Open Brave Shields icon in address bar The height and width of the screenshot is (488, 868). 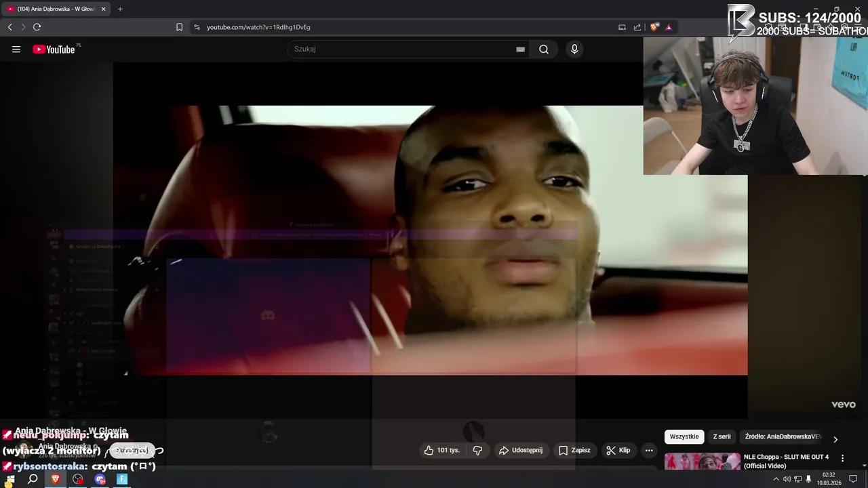coord(653,27)
